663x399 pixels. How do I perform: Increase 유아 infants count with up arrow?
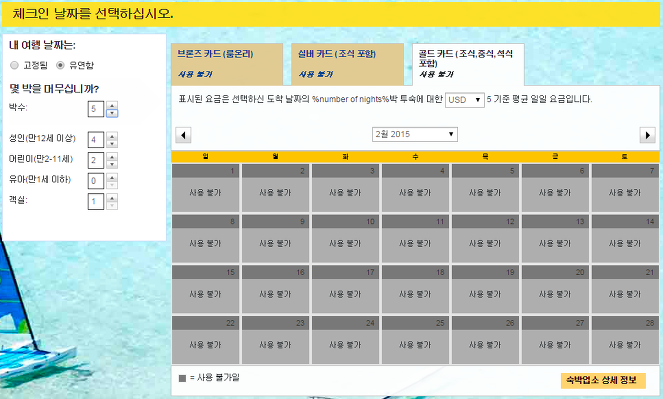coord(112,177)
